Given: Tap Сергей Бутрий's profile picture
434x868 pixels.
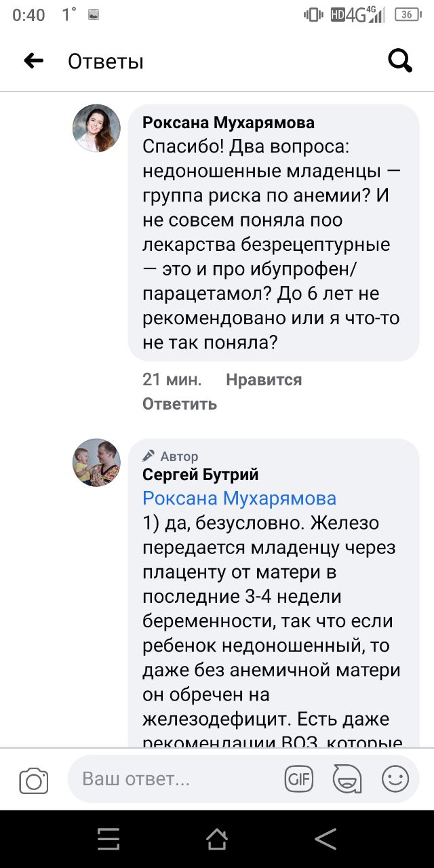Looking at the screenshot, I should (96, 462).
